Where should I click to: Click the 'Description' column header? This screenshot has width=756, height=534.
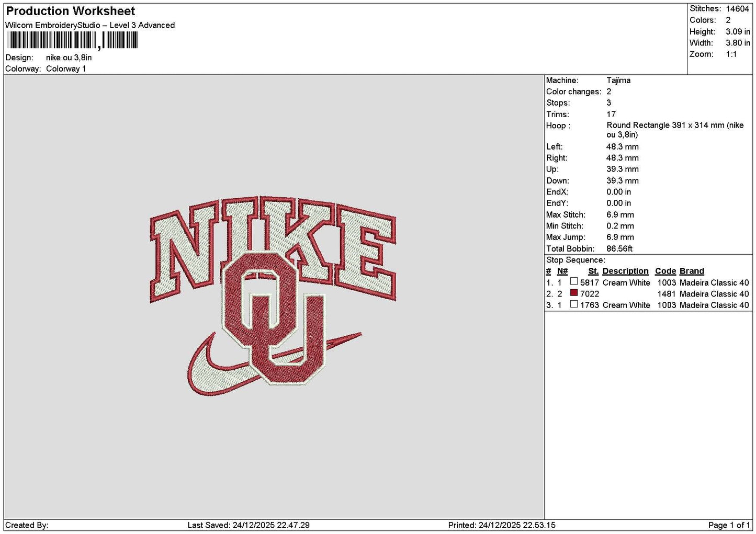click(625, 271)
